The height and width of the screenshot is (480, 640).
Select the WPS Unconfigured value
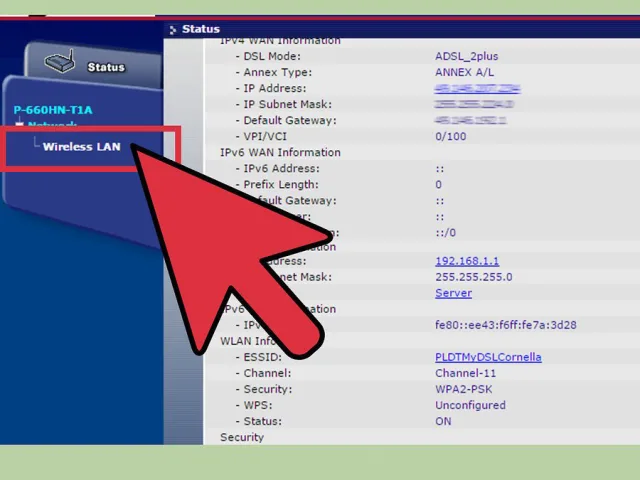coord(470,405)
